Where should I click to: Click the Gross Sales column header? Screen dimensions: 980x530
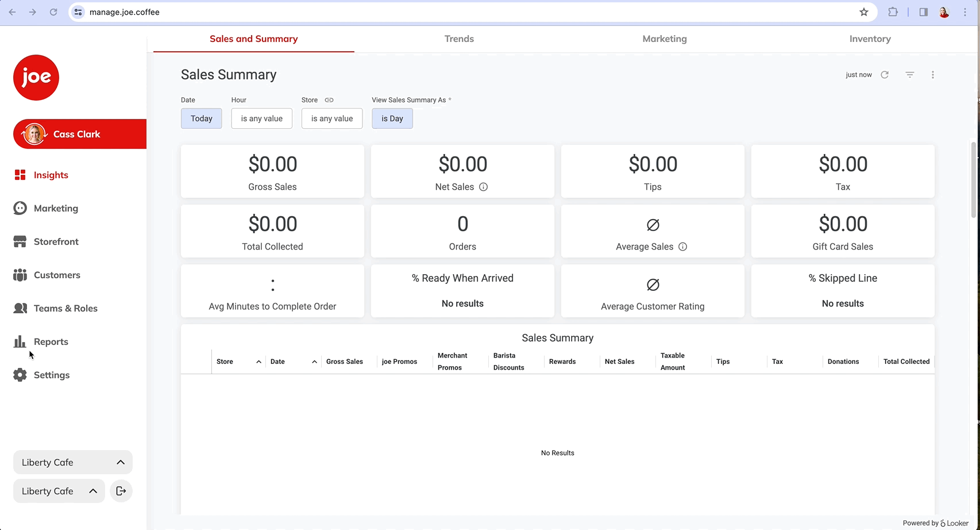tap(345, 362)
